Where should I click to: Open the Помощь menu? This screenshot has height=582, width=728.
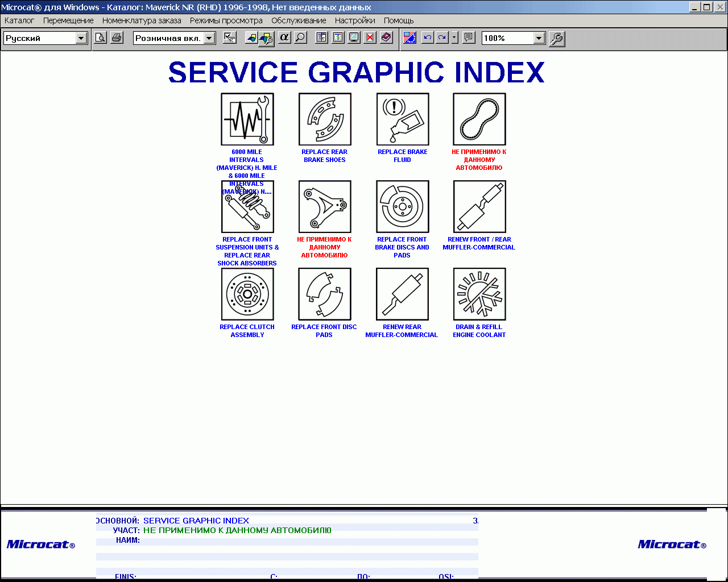click(x=399, y=20)
